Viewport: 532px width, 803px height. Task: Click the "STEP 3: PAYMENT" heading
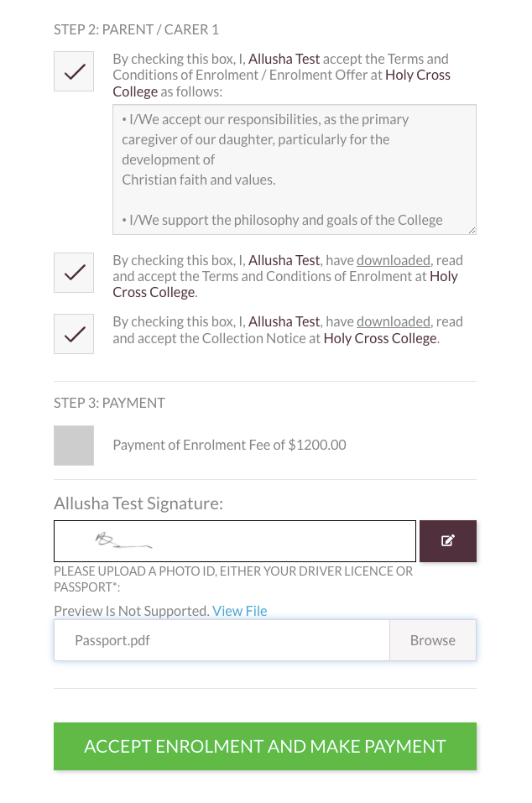pyautogui.click(x=109, y=403)
